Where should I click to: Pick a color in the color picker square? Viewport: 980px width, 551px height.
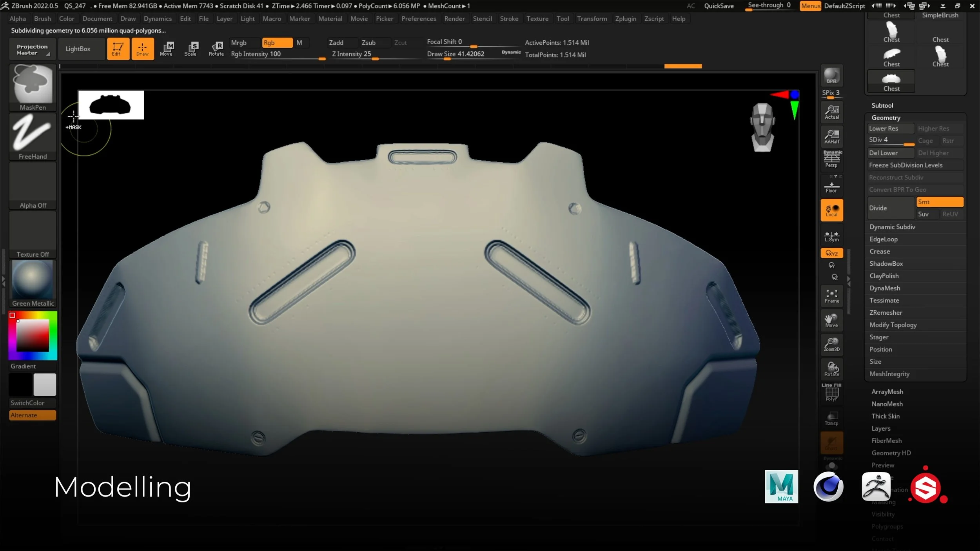(33, 335)
